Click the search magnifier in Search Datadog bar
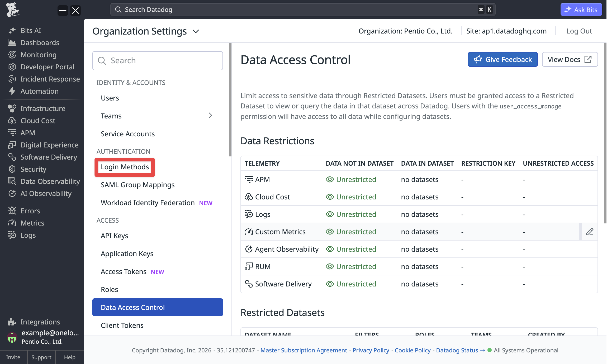Image resolution: width=607 pixels, height=364 pixels. tap(118, 10)
